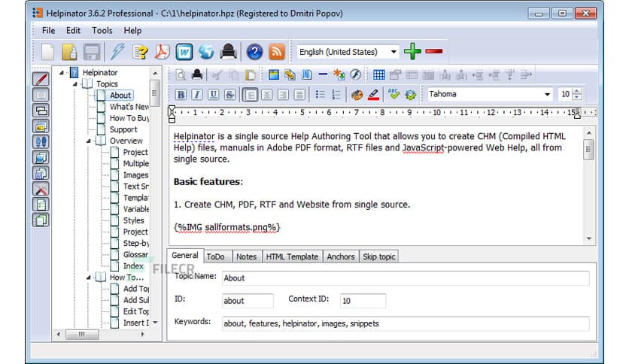Collapse the Topics tree node

tap(74, 84)
